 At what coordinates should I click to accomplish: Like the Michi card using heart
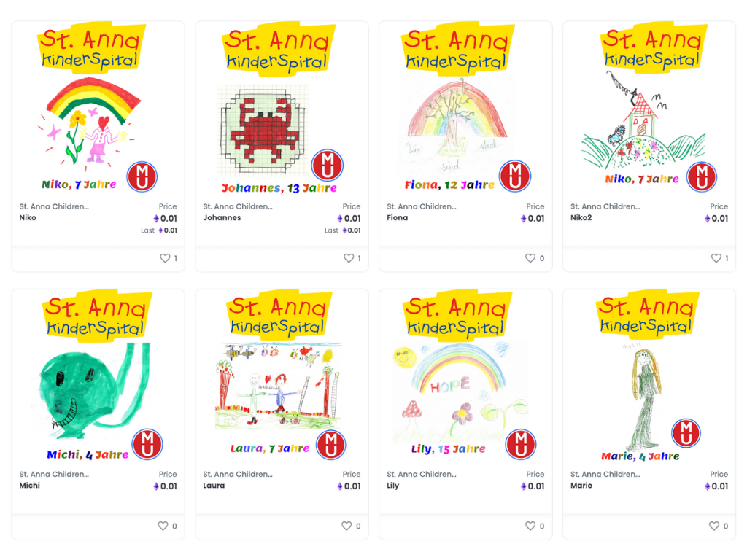pos(163,526)
